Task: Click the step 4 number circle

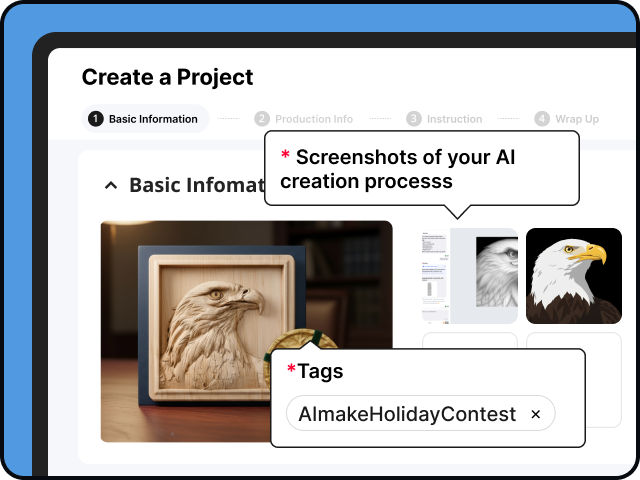Action: click(x=542, y=119)
